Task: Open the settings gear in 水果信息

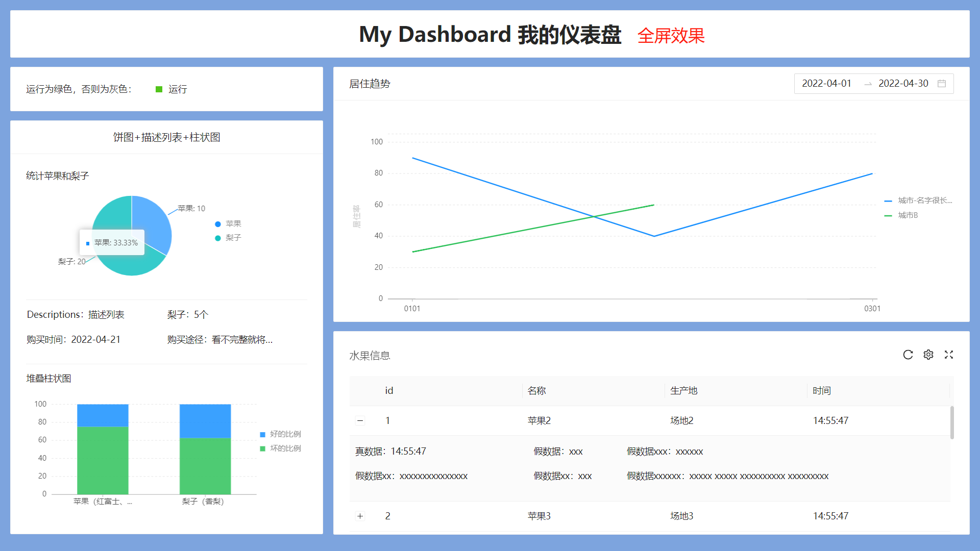Action: pos(928,355)
